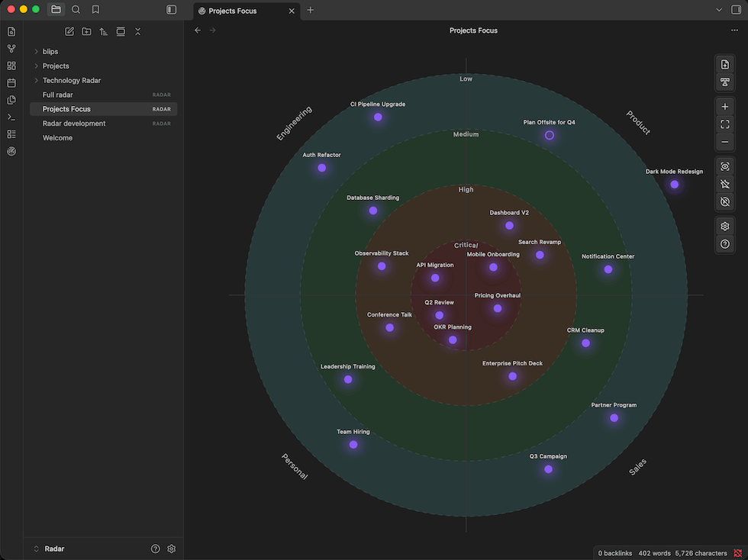Select the Dark Mode Redesign blip

point(674,184)
